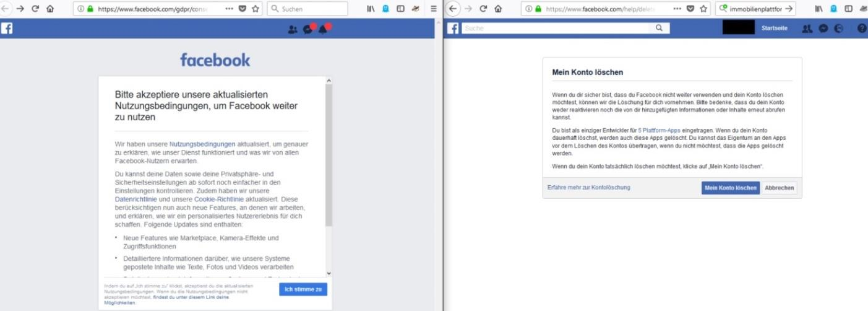Click the Startseite link in the right Facebook bar
This screenshot has height=311, width=868.
[x=775, y=28]
